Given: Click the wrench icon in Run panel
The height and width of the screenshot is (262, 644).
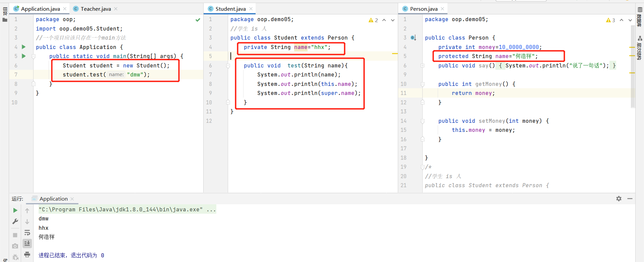Looking at the screenshot, I should [15, 221].
